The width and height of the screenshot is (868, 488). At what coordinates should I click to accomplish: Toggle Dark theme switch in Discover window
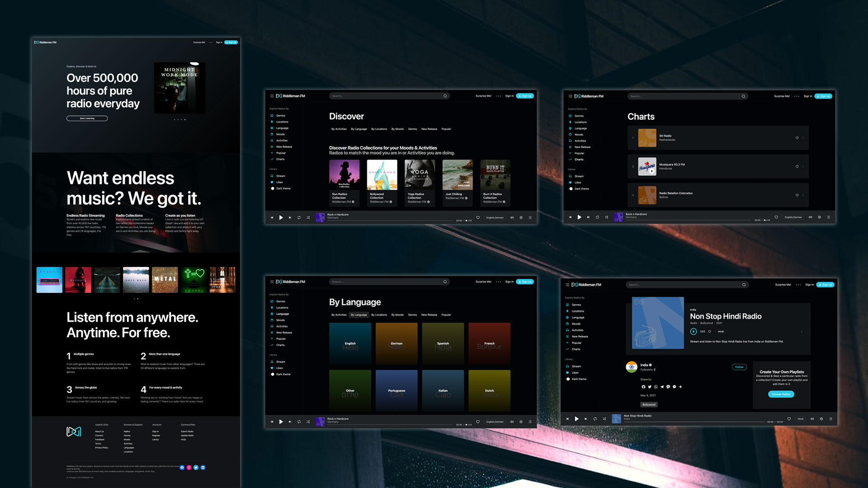tap(273, 188)
